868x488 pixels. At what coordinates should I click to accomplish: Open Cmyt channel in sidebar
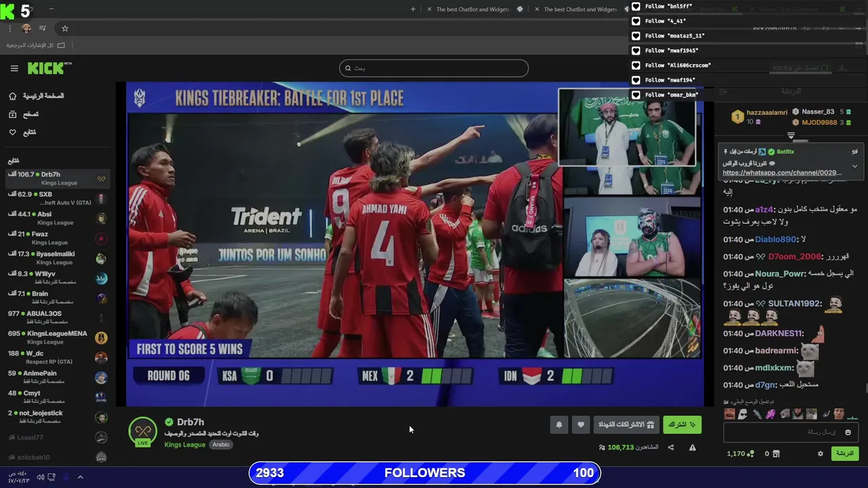pyautogui.click(x=57, y=396)
